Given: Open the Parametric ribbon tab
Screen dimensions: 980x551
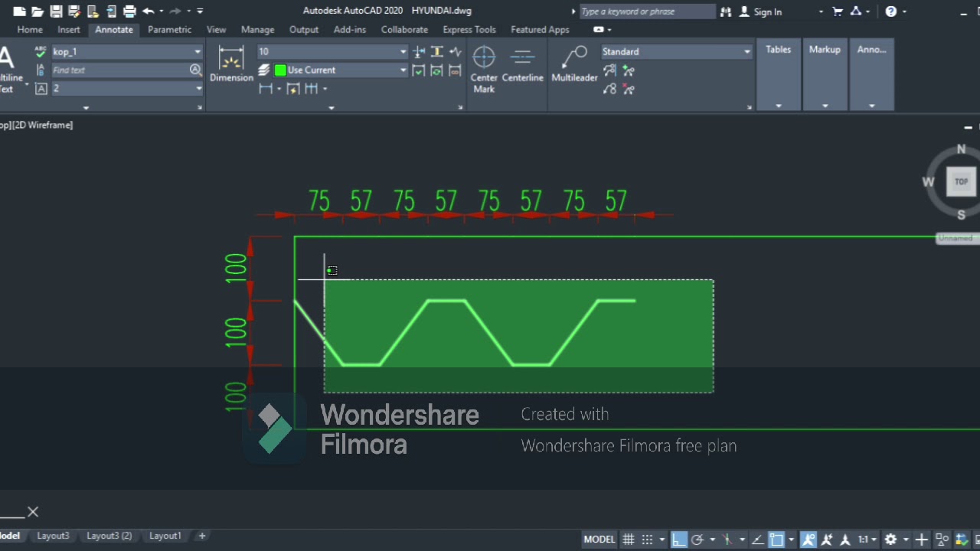Looking at the screenshot, I should (169, 29).
